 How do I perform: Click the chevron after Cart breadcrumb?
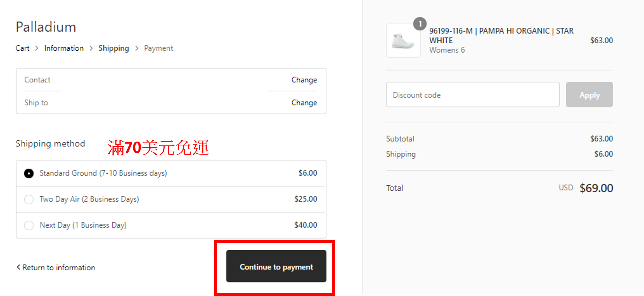point(36,48)
